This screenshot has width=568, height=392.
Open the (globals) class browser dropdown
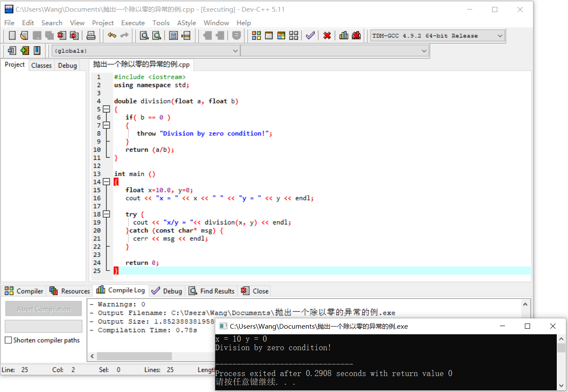[x=235, y=51]
